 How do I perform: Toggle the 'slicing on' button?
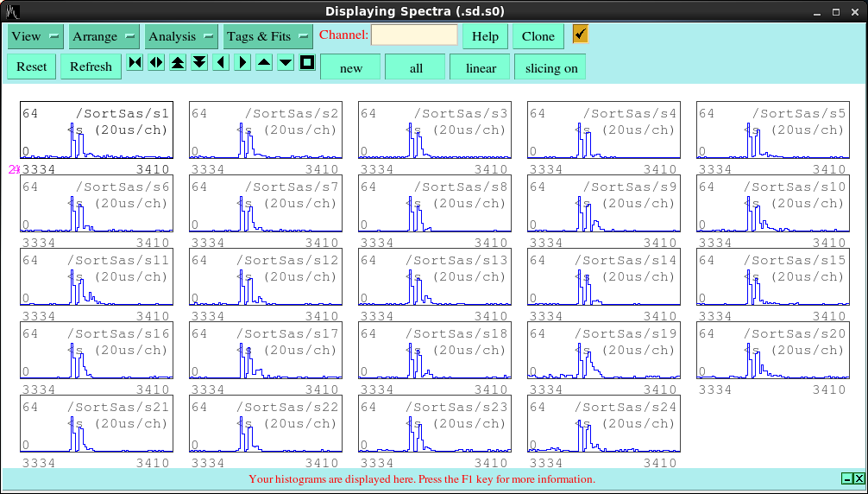click(x=550, y=67)
